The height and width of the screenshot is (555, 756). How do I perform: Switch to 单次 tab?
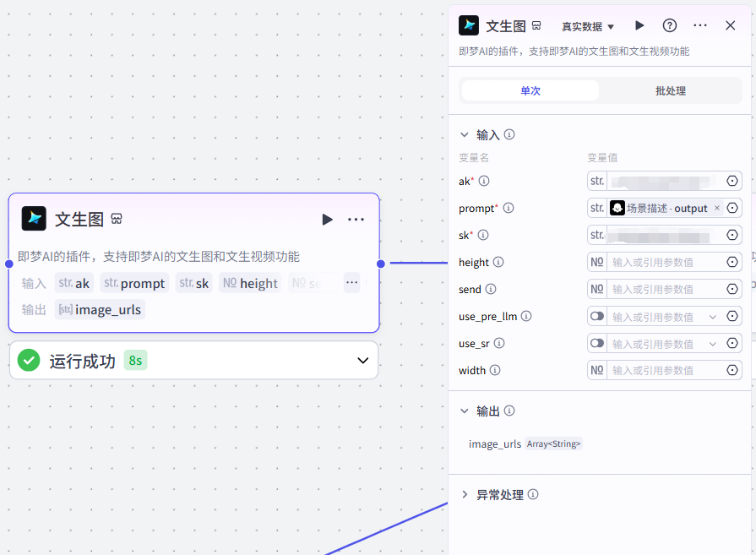[530, 90]
